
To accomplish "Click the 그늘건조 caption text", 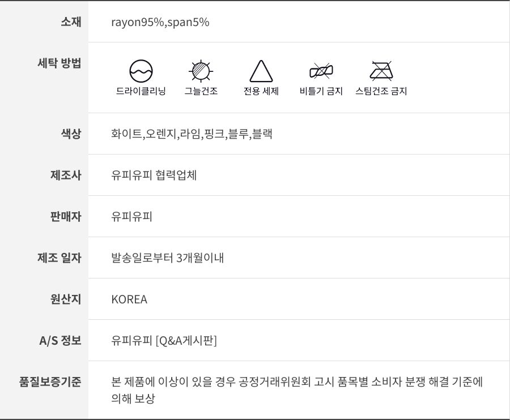I will pos(201,91).
